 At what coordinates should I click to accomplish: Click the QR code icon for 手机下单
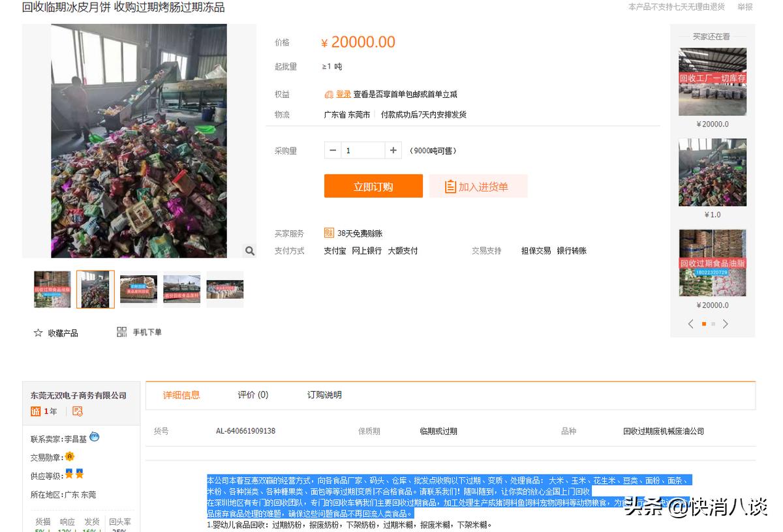click(122, 332)
